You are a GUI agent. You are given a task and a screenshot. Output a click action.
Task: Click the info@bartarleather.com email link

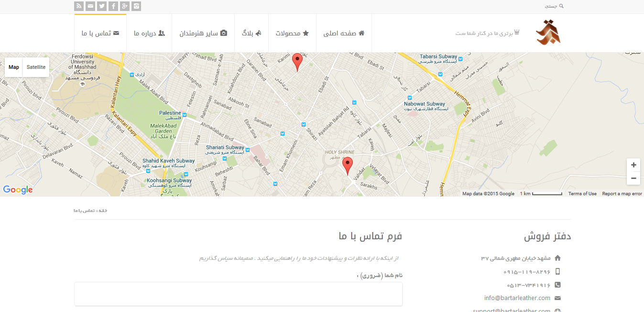pyautogui.click(x=517, y=298)
